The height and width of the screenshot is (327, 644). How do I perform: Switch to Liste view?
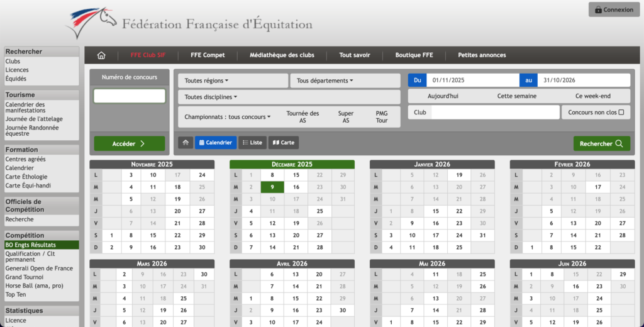252,143
